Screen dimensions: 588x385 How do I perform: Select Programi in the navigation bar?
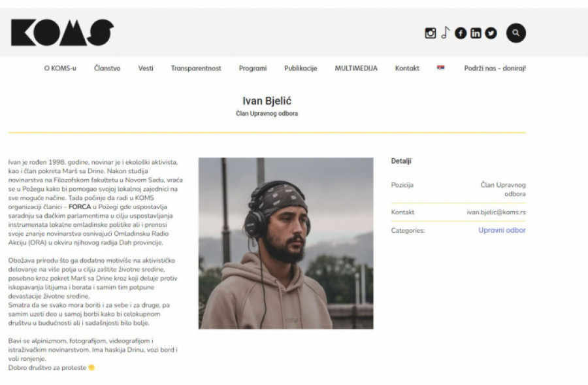point(253,68)
